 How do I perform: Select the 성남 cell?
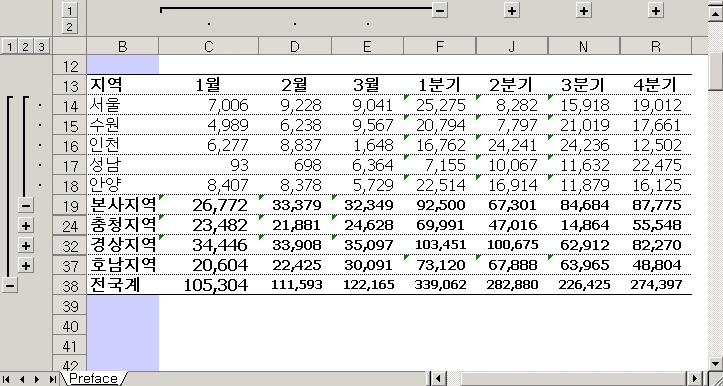123,165
